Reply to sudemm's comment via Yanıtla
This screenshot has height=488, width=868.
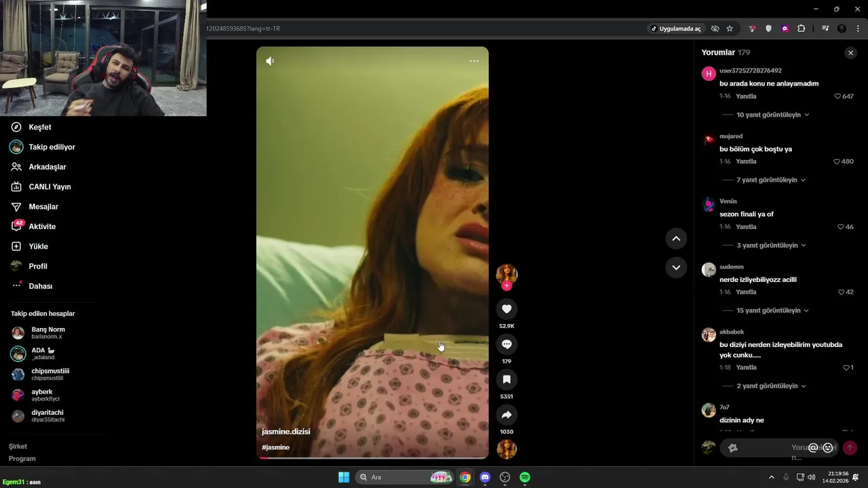746,292
